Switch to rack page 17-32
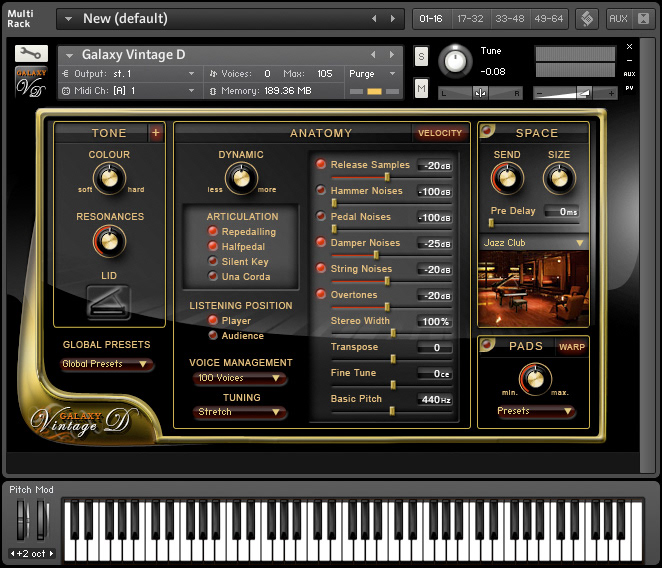 [470, 19]
